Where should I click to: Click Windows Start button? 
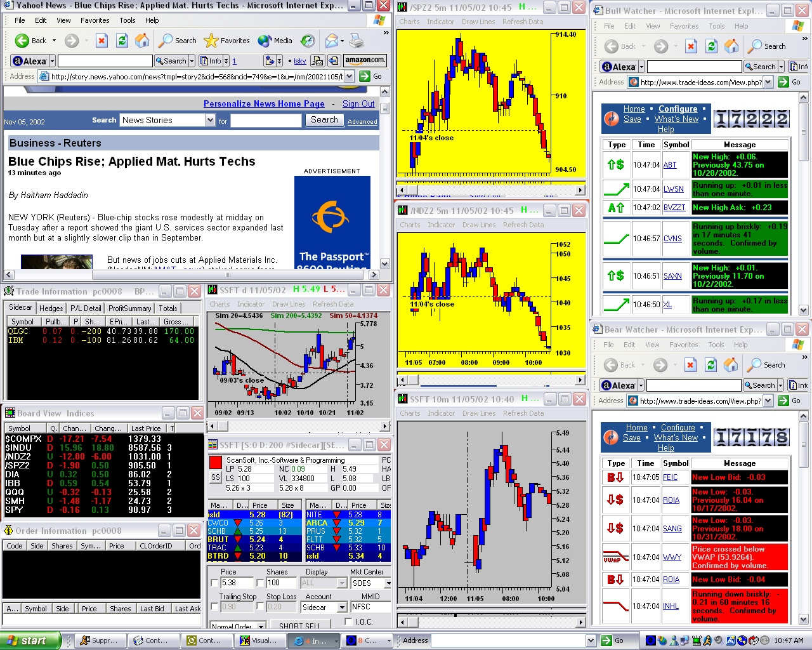point(30,640)
